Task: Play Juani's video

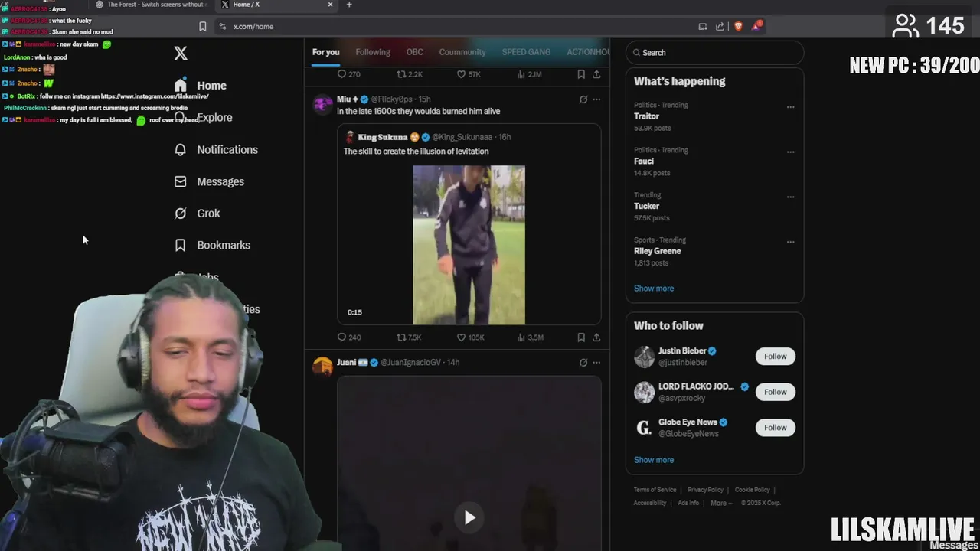Action: coord(469,518)
